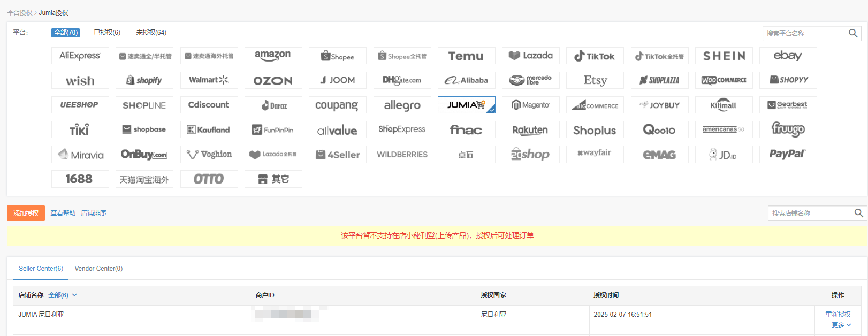
Task: Choose the Daraz platform tile
Action: click(x=273, y=105)
